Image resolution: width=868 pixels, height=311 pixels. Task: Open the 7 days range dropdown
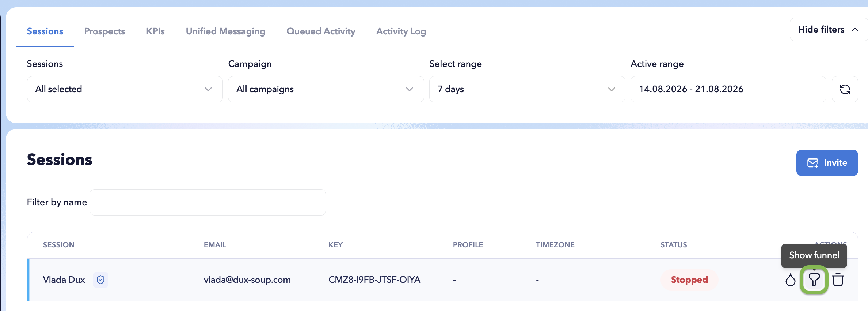(x=527, y=89)
